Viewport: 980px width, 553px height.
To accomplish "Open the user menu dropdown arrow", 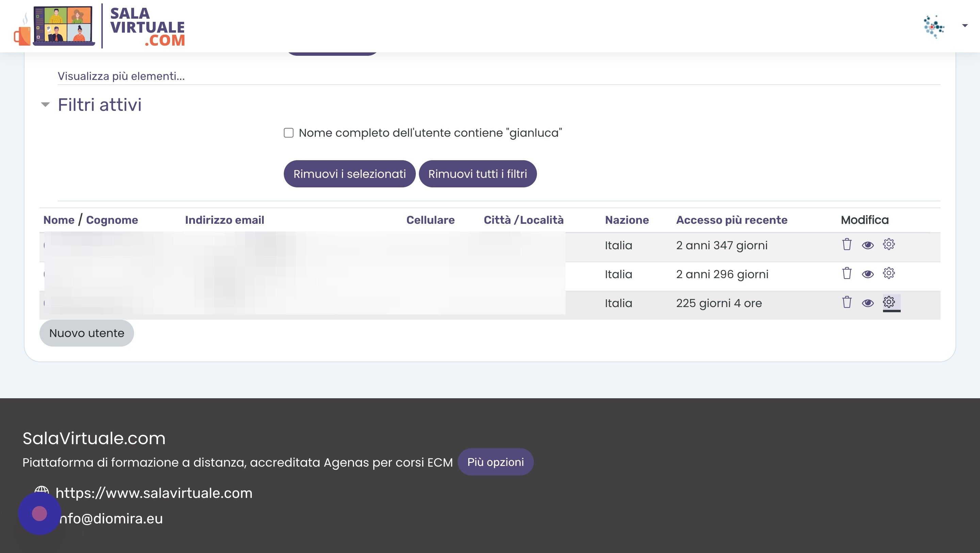I will point(964,26).
